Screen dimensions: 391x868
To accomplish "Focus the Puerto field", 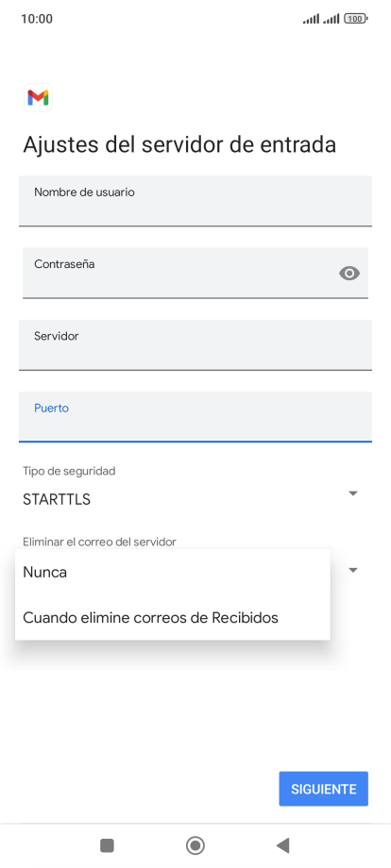I will [x=195, y=417].
